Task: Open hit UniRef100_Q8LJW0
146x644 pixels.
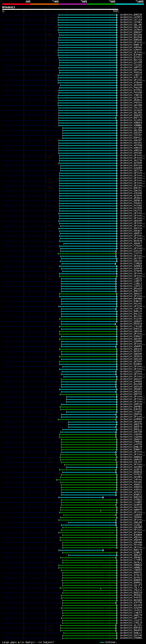Action: pos(131,25)
